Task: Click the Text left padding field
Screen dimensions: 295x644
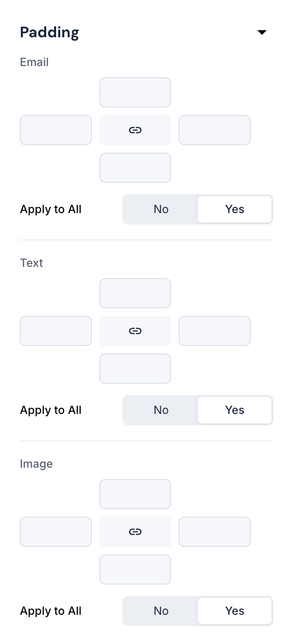Action: coord(56,331)
